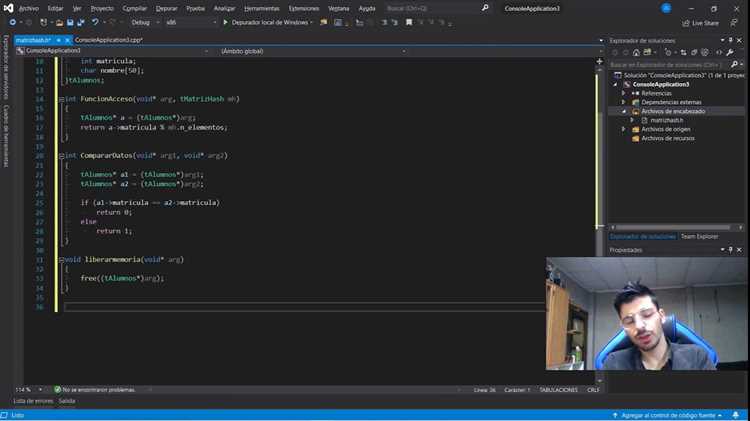Click in the Solution Explorer search field
The width and height of the screenshot is (750, 421).
pyautogui.click(x=668, y=64)
